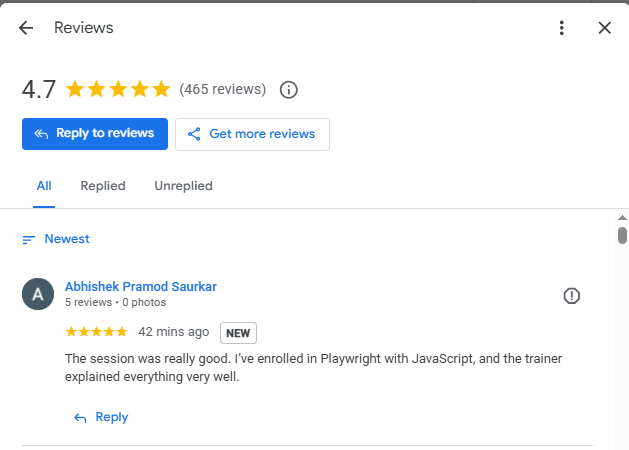The image size is (629, 450).
Task: Click the reply arrow icon under the review
Action: (x=80, y=418)
